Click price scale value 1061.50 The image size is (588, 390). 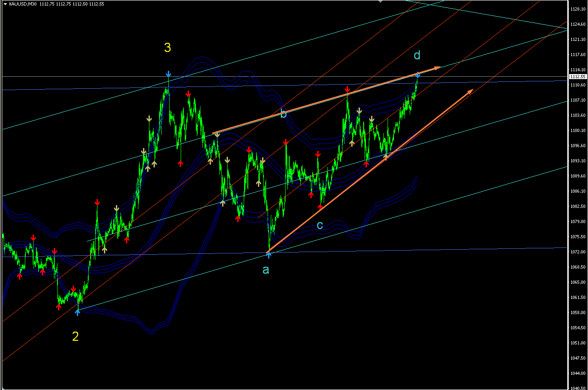pyautogui.click(x=577, y=298)
